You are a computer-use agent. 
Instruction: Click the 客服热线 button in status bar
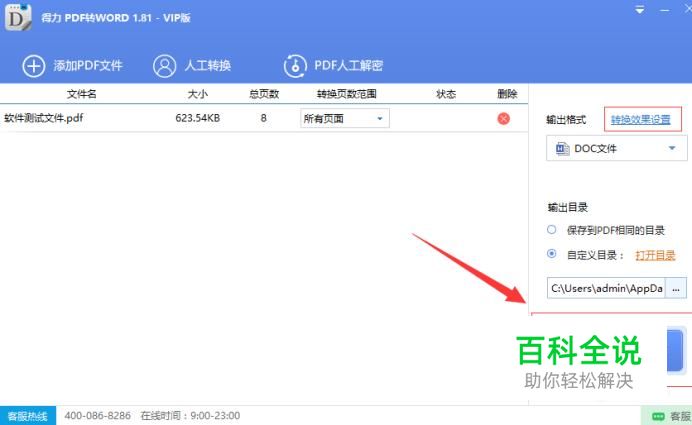pos(28,416)
